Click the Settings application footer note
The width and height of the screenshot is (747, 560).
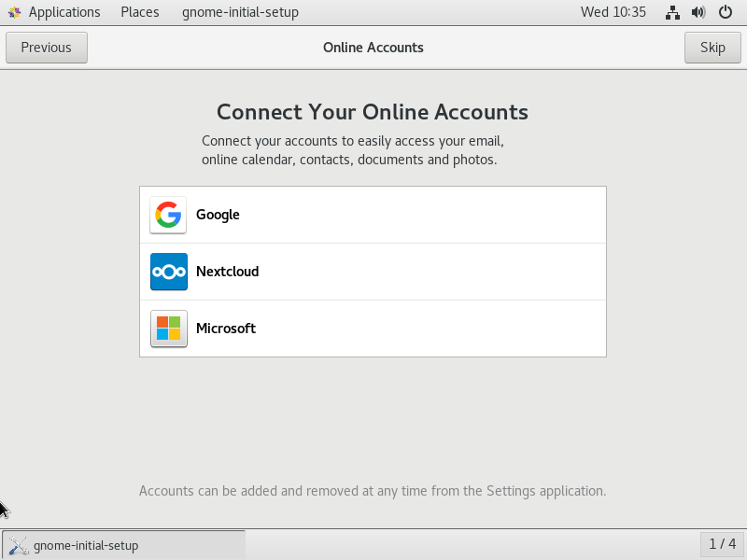click(x=373, y=491)
